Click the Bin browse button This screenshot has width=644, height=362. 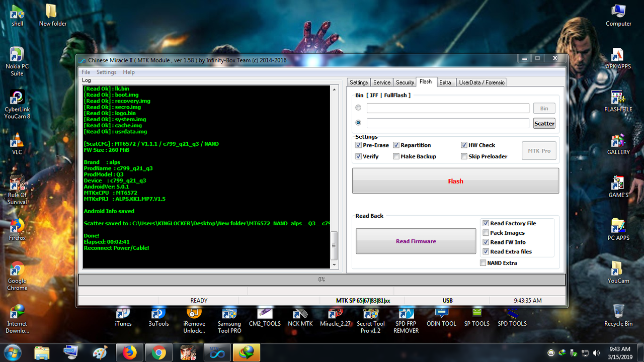pyautogui.click(x=544, y=108)
